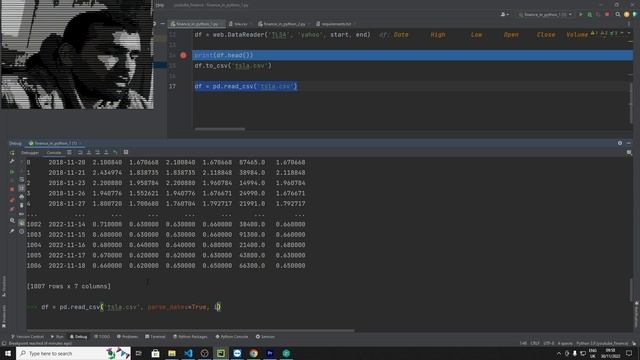Open the TODO tool window

tap(102, 337)
